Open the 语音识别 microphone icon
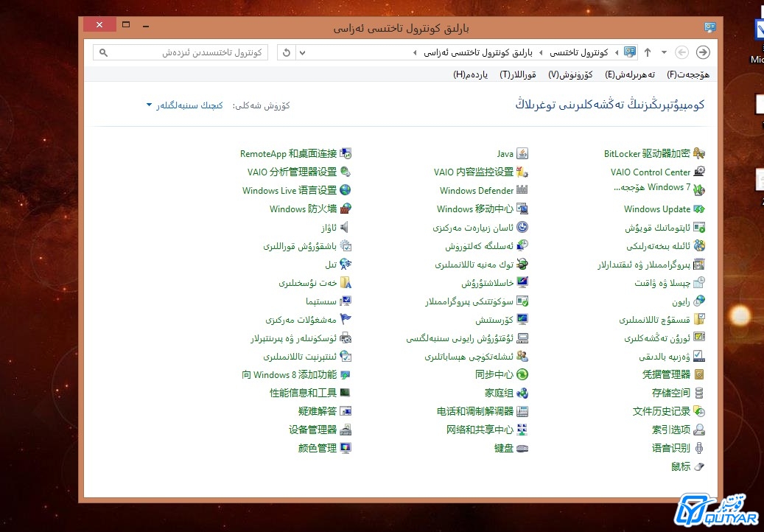This screenshot has width=764, height=532. point(699,448)
